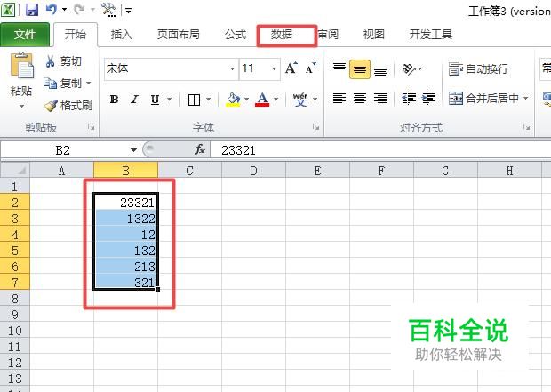
Task: Toggle Underline formatting
Action: (155, 100)
